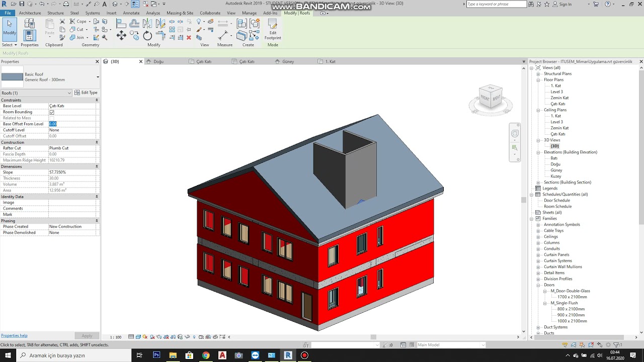Open the File menu
The height and width of the screenshot is (362, 644).
coord(8,13)
